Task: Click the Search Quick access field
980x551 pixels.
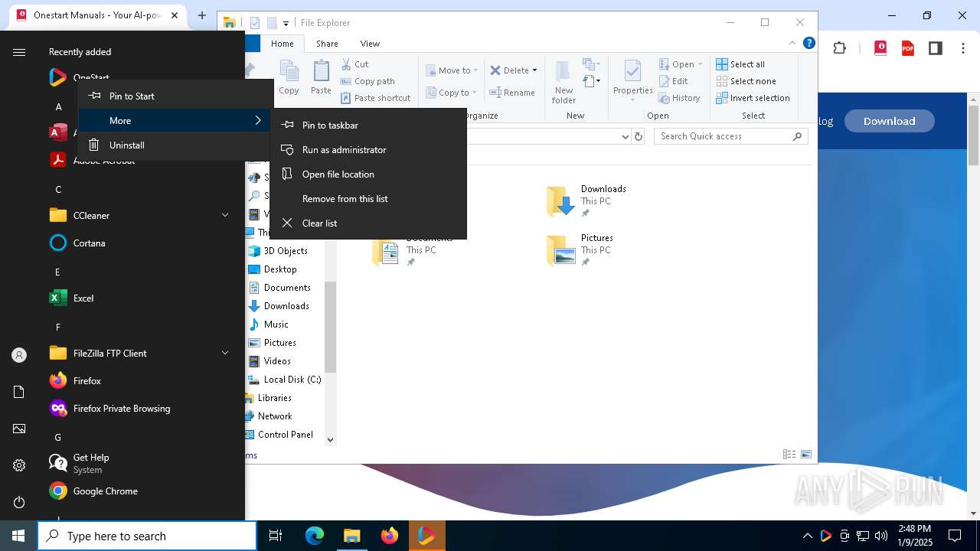Action: 731,136
